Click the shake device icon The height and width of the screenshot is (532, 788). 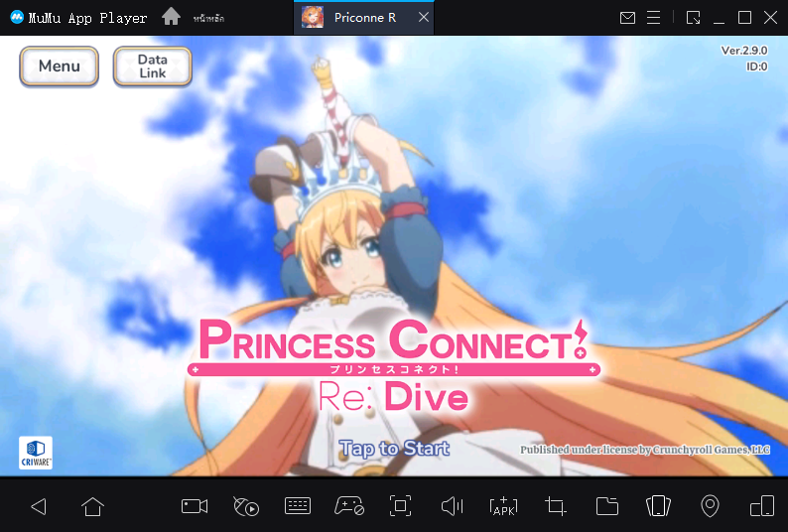659,507
